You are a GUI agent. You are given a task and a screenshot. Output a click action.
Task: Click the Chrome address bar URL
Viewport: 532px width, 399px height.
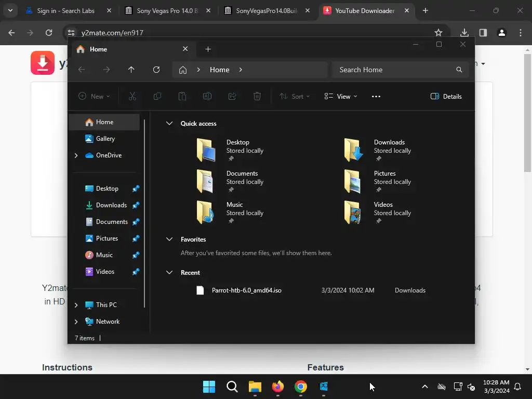tap(112, 33)
